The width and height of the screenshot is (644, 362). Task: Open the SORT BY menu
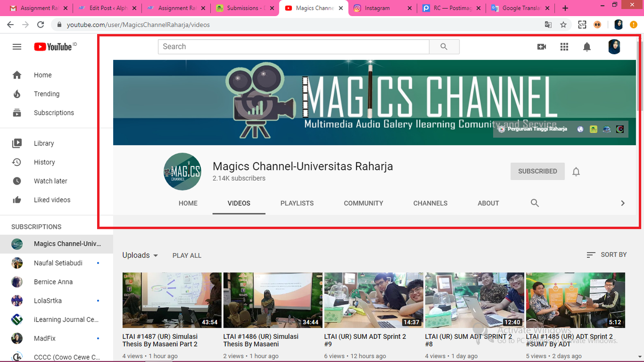point(606,255)
